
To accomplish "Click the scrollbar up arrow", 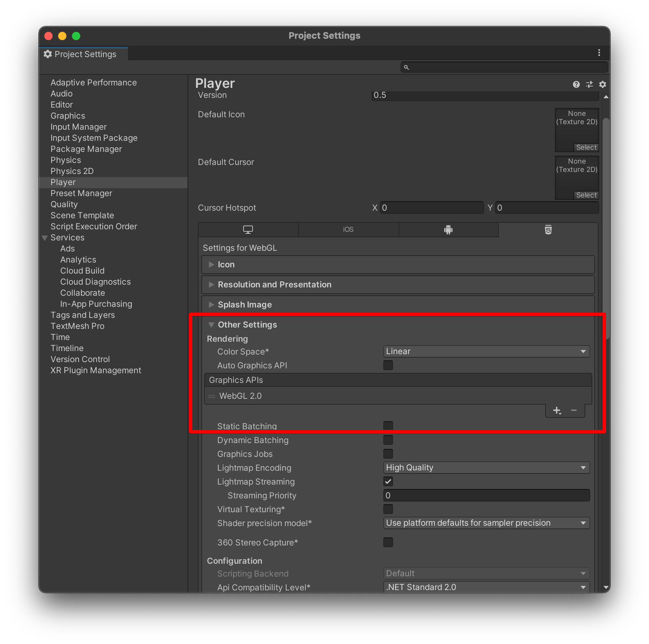I will (606, 97).
